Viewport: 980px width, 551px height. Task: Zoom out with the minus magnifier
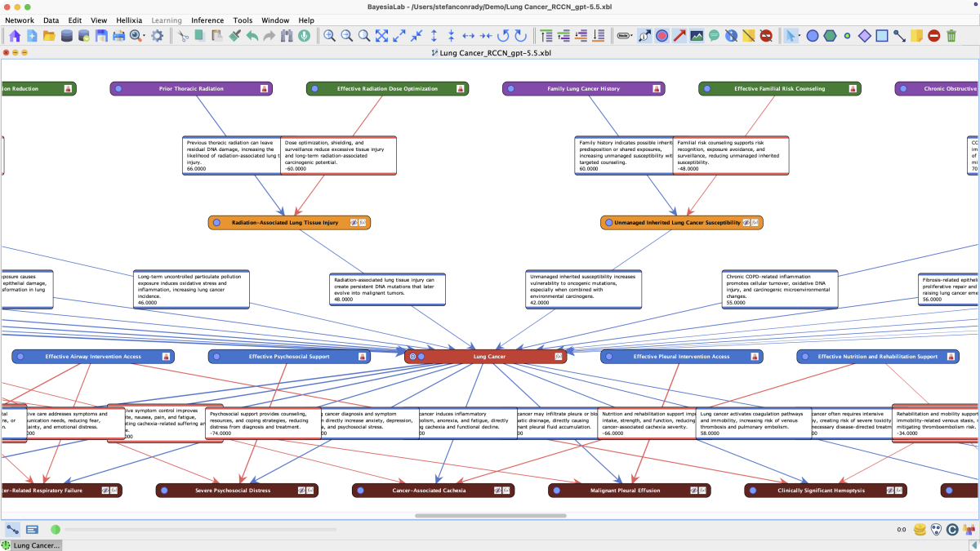[x=346, y=36]
